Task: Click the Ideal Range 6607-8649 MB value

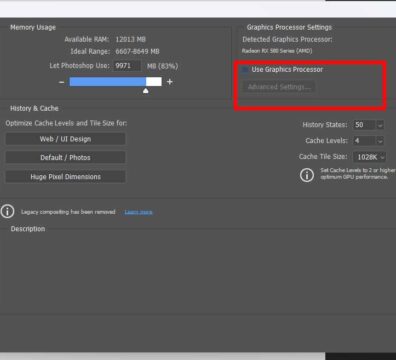Action: coord(137,51)
